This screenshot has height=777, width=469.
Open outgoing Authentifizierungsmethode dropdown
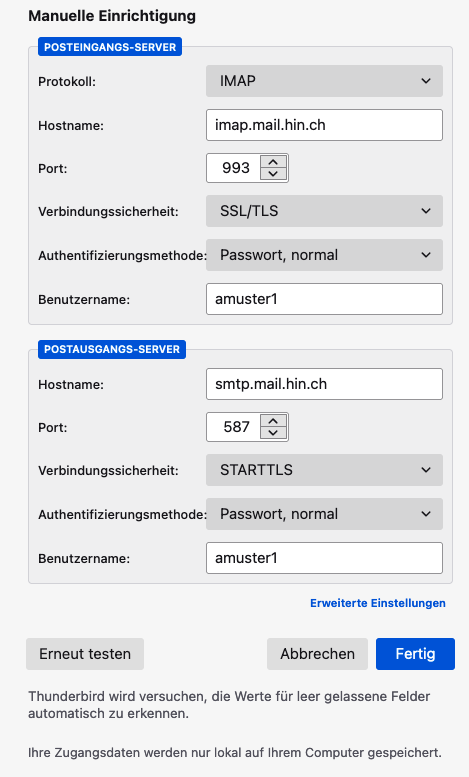coord(324,514)
